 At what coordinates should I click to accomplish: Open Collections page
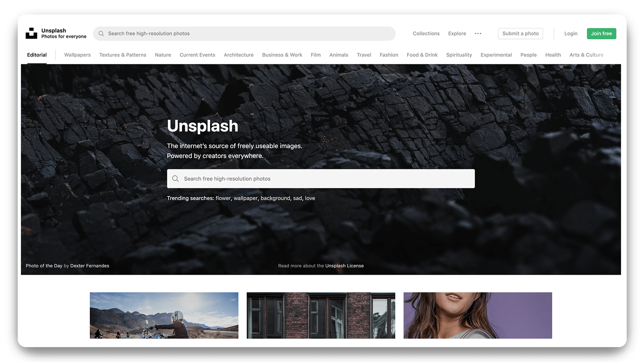point(426,34)
